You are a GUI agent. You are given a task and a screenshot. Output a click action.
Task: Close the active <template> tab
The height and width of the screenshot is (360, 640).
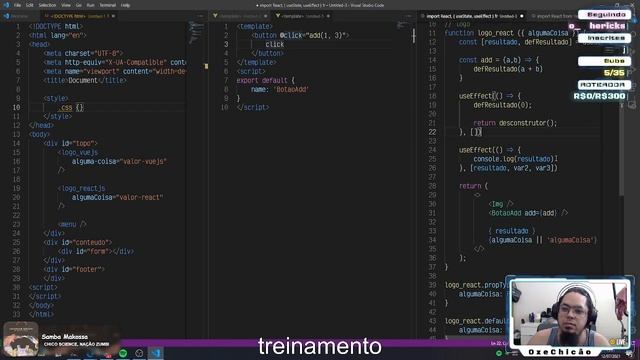pos(328,16)
